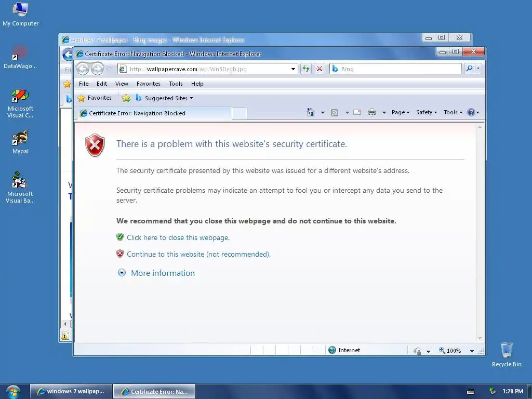
Task: Click the green shield icon beside close link
Action: (120, 237)
